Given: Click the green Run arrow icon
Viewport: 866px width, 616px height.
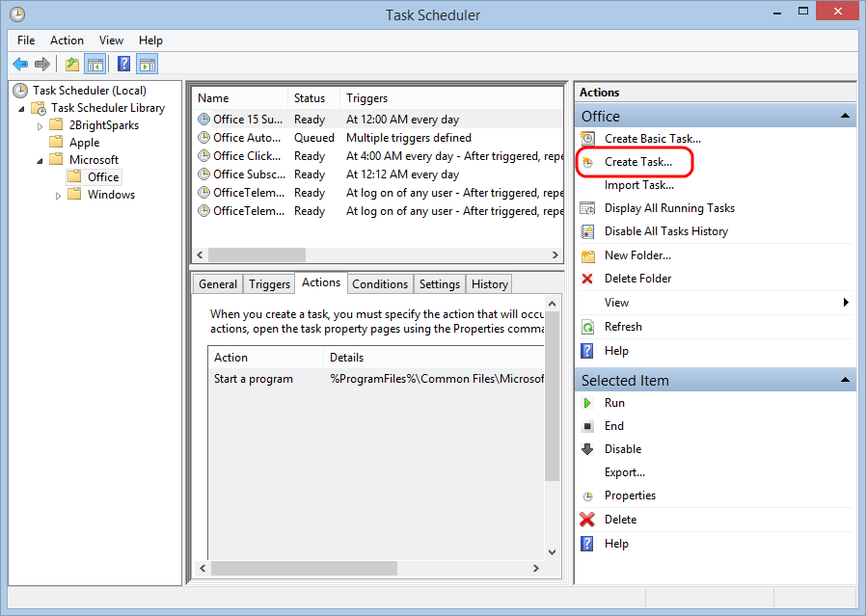Looking at the screenshot, I should (x=587, y=403).
